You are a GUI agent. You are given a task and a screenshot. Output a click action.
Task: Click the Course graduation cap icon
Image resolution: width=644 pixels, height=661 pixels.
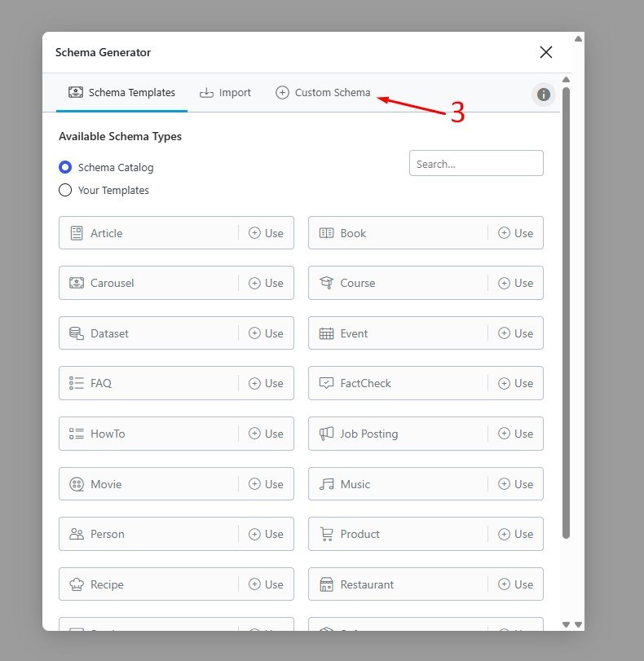(326, 283)
